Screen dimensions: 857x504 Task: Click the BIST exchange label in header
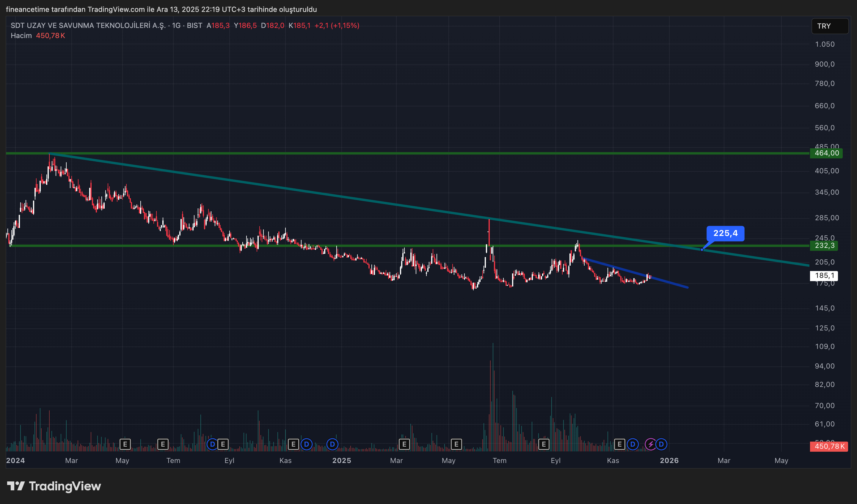[x=194, y=26]
